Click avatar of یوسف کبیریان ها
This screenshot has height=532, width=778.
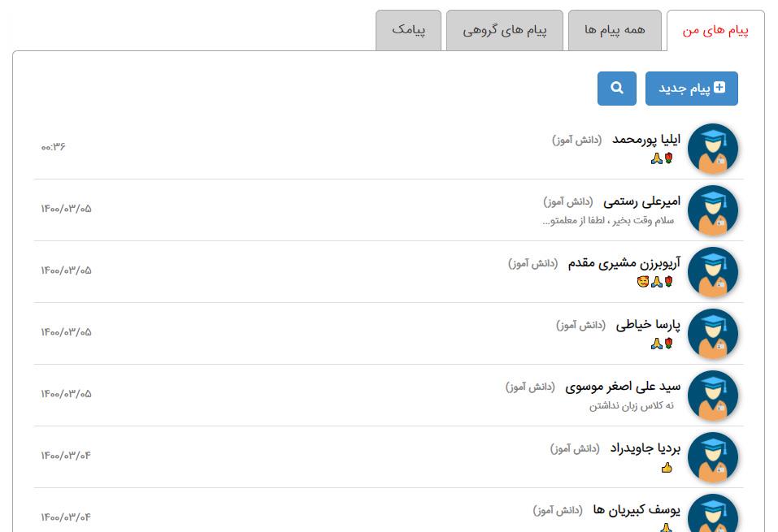[713, 513]
